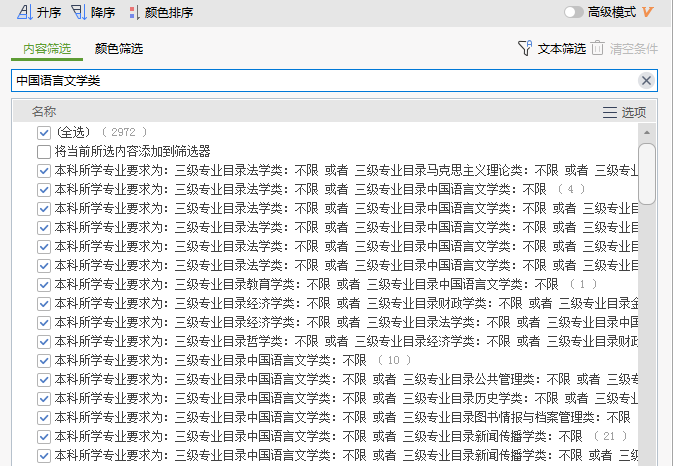Switch to the 颜色筛选 tab
Viewport: 673px width, 466px height.
119,48
